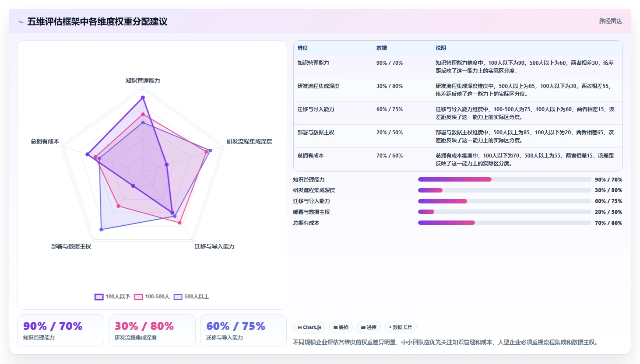Click the 知识管理能力 progress bar

click(x=504, y=179)
